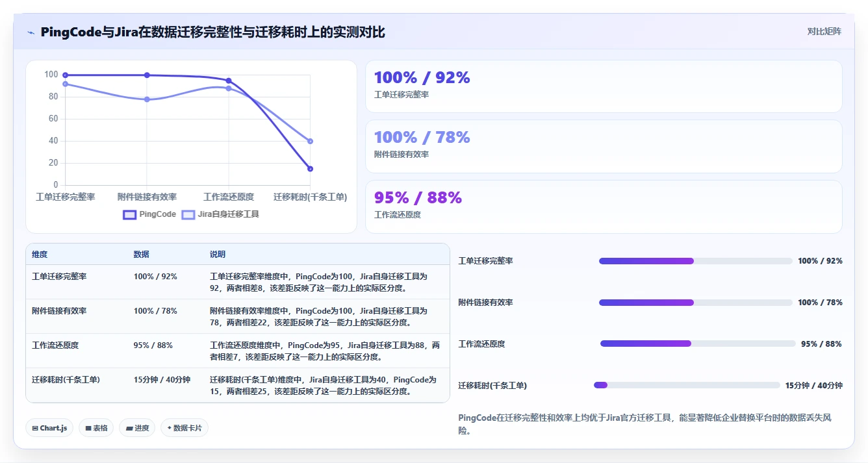Select 工单迁移完整率 table row label
The height and width of the screenshot is (463, 868).
[x=59, y=277]
